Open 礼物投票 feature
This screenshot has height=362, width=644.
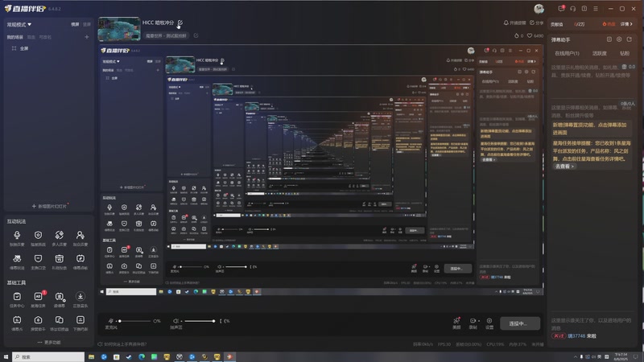coord(59,261)
